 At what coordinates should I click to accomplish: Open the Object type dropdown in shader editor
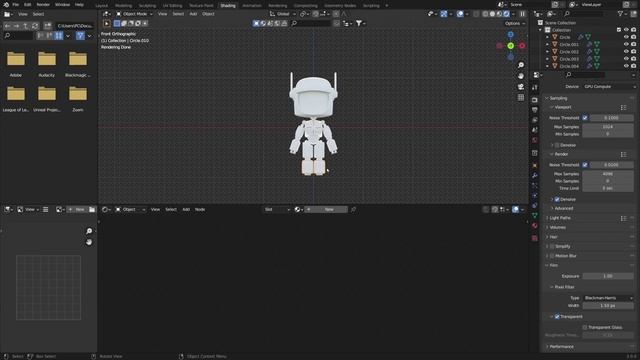[131, 209]
